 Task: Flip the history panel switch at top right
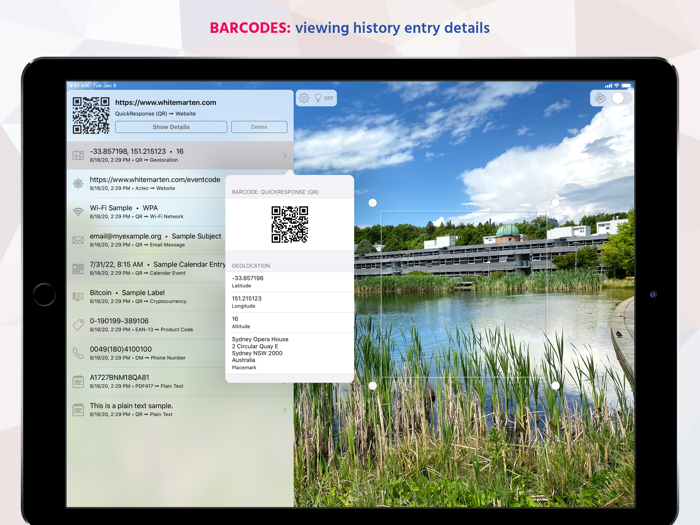point(621,98)
